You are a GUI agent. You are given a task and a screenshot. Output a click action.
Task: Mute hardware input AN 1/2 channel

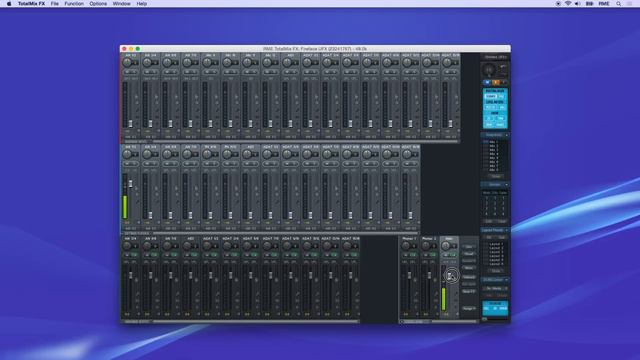point(127,72)
